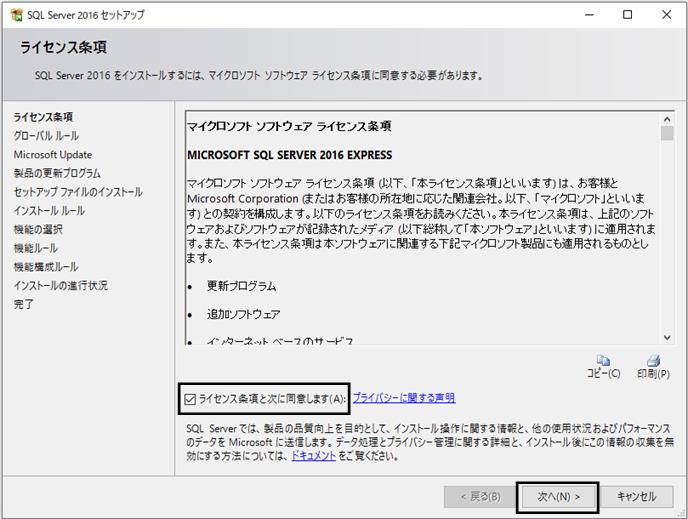Select the 機能の選択 step in sidebar

[38, 229]
